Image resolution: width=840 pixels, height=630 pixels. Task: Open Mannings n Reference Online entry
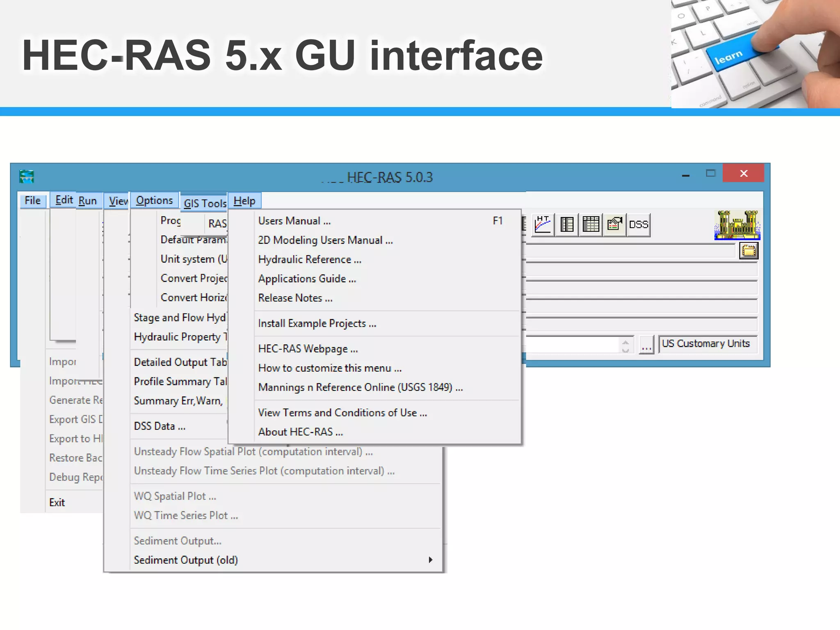360,387
